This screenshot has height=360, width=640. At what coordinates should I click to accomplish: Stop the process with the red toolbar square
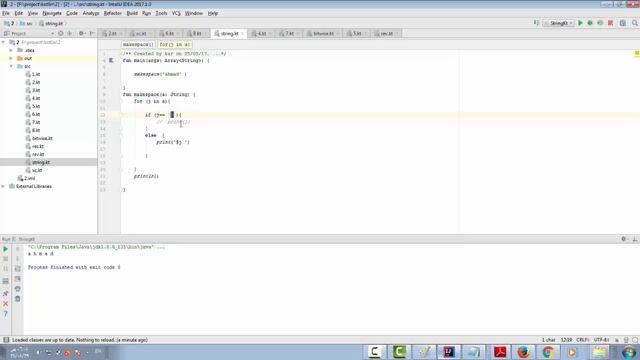[611, 23]
